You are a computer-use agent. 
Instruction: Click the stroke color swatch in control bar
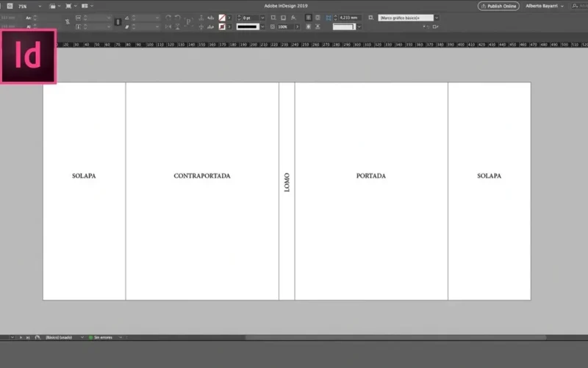(222, 26)
